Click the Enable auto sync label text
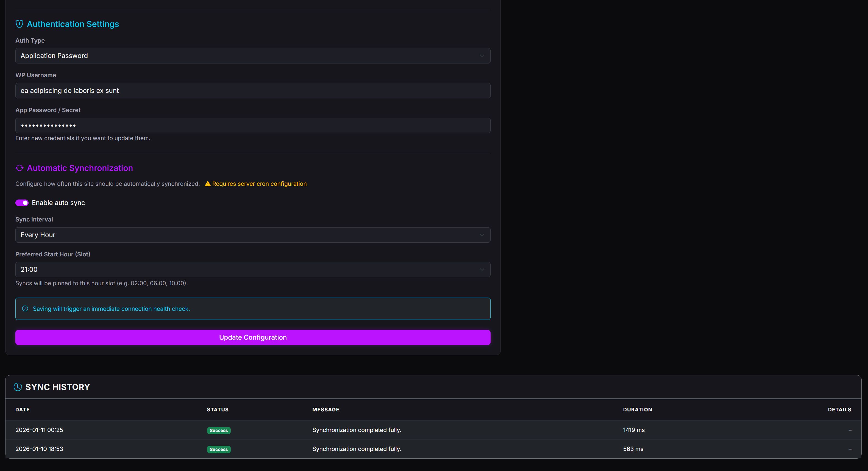Viewport: 868px width, 471px height. pos(58,203)
